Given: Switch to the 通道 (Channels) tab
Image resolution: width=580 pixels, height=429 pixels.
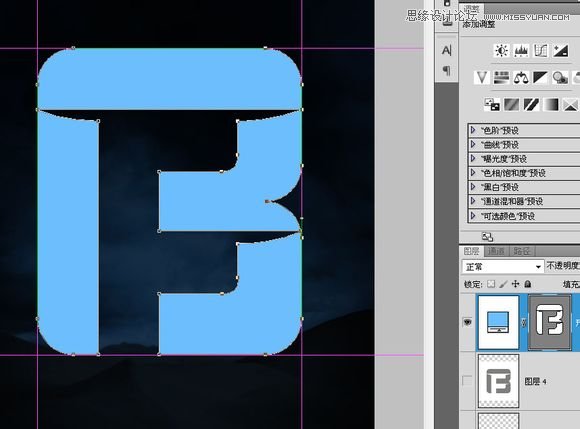Looking at the screenshot, I should tap(496, 251).
